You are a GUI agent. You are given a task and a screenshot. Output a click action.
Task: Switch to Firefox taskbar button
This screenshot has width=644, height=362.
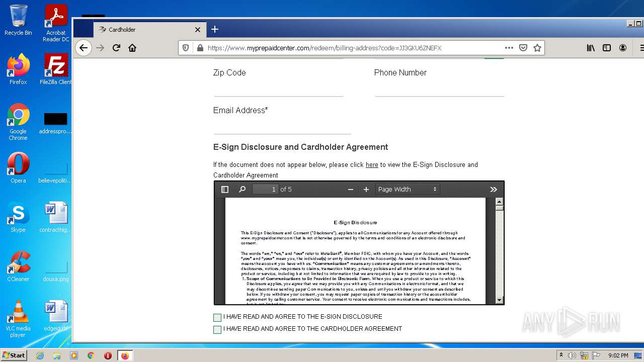(x=125, y=355)
